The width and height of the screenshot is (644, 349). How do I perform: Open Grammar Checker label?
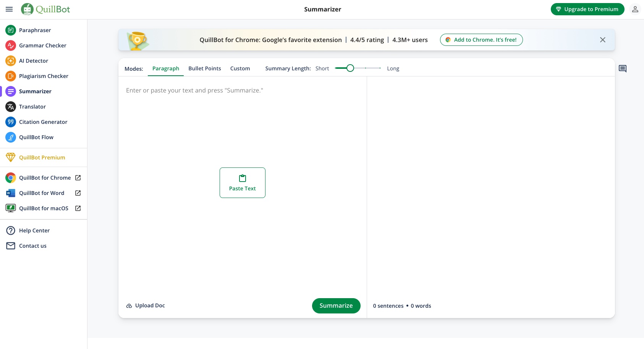pyautogui.click(x=43, y=45)
